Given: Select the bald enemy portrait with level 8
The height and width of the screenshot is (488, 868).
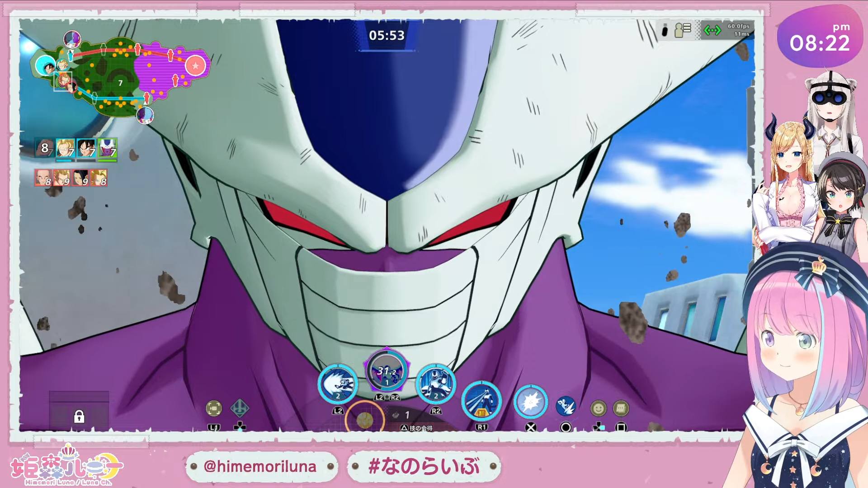Looking at the screenshot, I should pos(43,178).
